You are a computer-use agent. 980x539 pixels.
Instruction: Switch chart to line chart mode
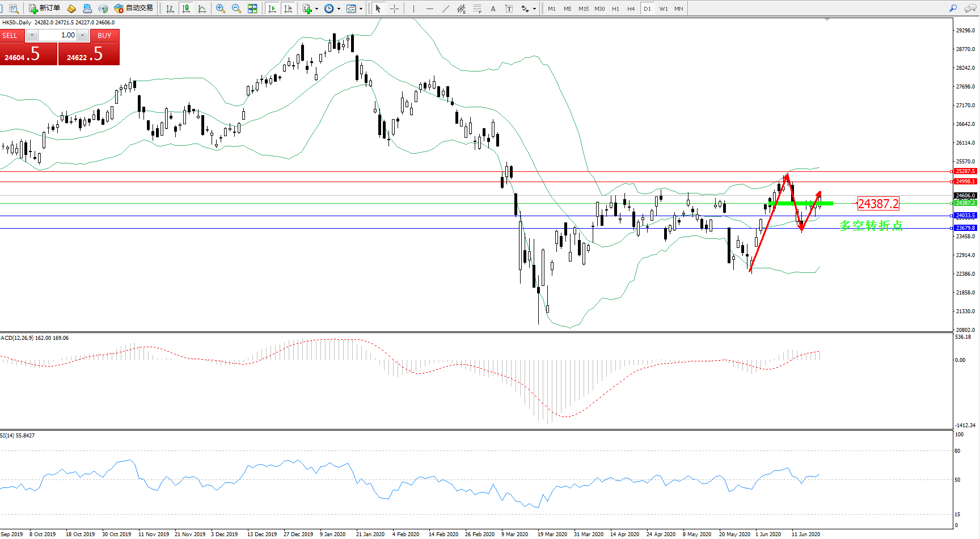point(202,9)
